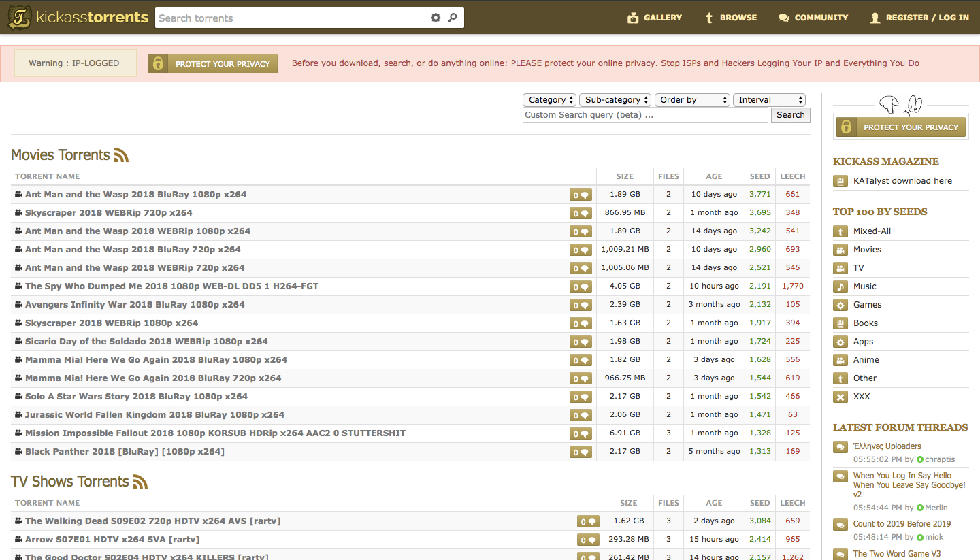Open comments for Black Panther 2018

click(581, 452)
